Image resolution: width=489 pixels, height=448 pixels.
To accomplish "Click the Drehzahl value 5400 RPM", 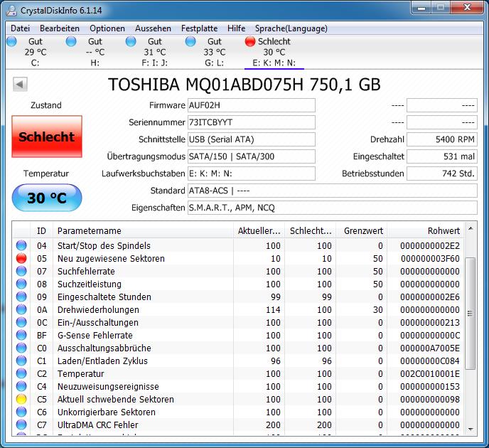I will pos(442,139).
